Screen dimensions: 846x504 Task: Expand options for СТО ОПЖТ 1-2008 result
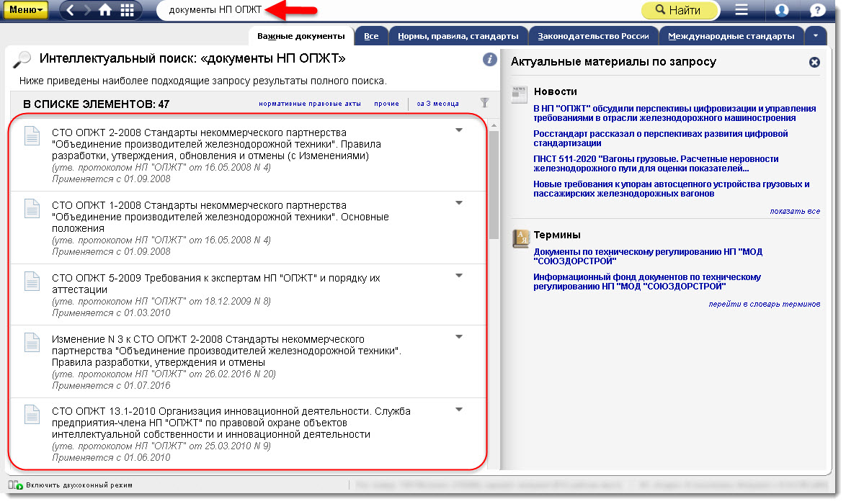pos(458,202)
